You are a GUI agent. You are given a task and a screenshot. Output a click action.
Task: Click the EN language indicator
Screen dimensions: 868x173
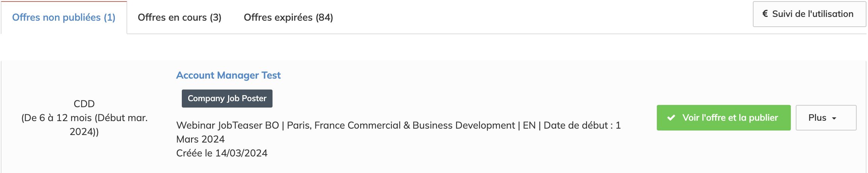[529, 126]
